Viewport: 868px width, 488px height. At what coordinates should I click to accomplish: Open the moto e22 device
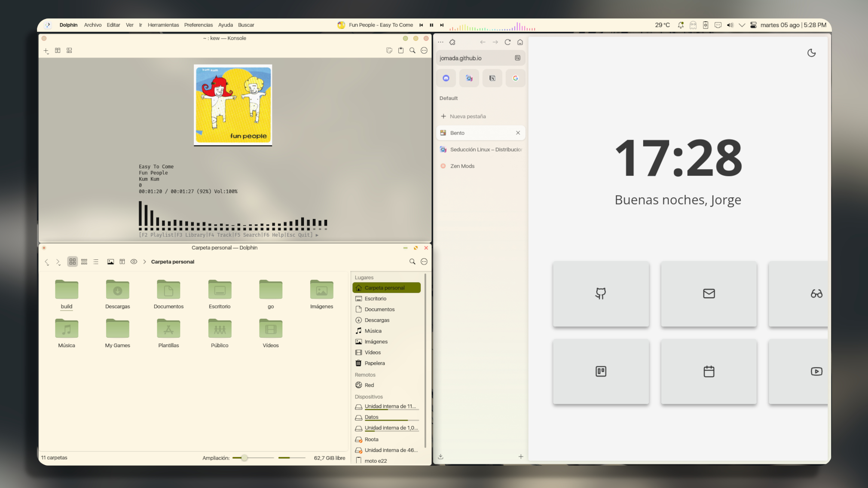click(386, 461)
